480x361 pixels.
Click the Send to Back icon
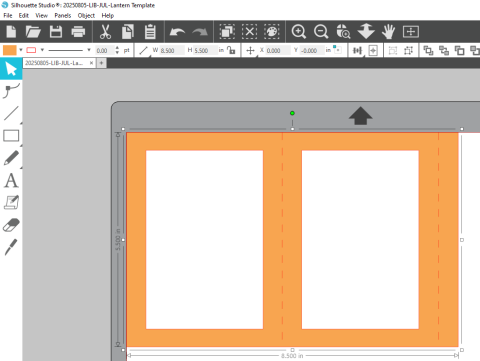(x=444, y=51)
